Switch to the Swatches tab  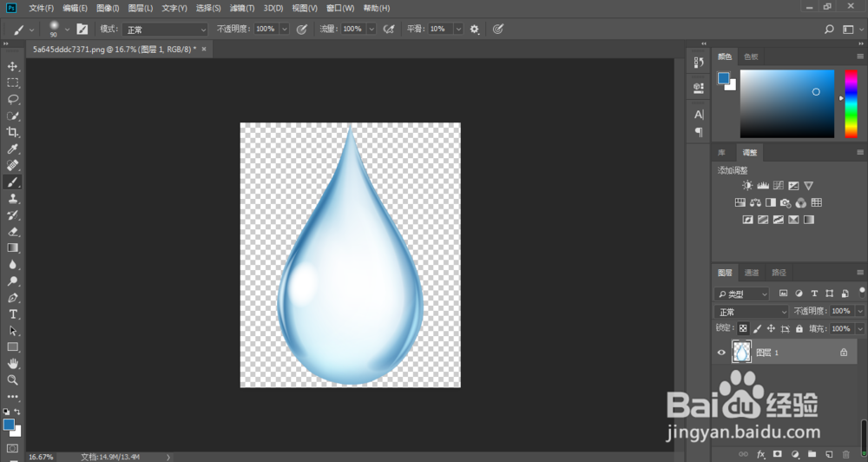coord(751,56)
